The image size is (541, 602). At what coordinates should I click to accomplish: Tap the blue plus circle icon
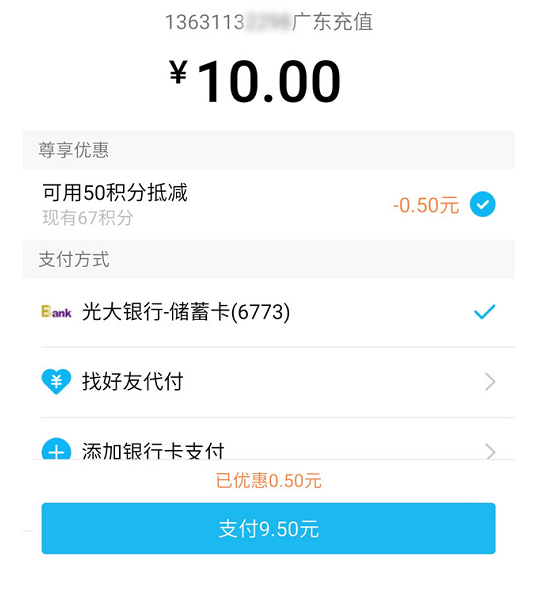click(56, 449)
